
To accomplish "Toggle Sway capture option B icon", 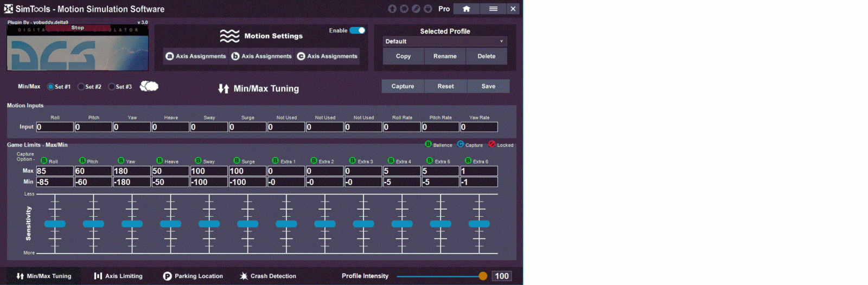I will [x=198, y=160].
